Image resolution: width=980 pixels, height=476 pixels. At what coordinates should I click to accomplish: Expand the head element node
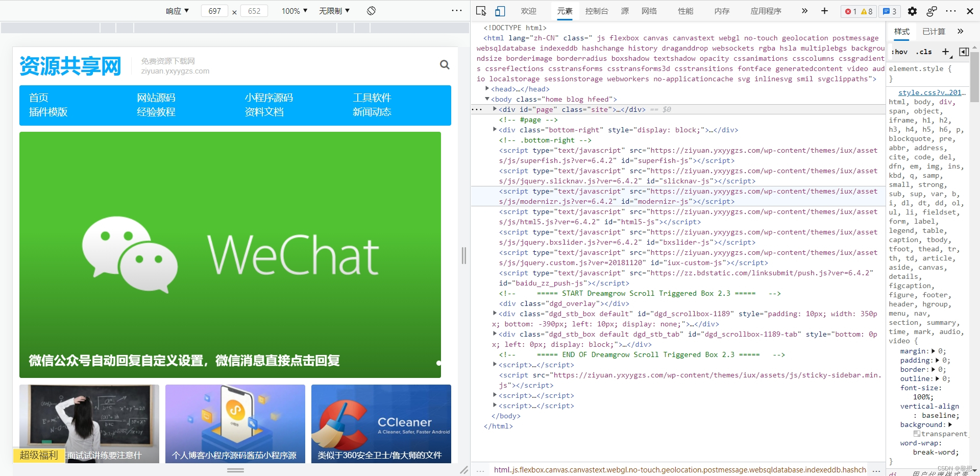(x=487, y=89)
